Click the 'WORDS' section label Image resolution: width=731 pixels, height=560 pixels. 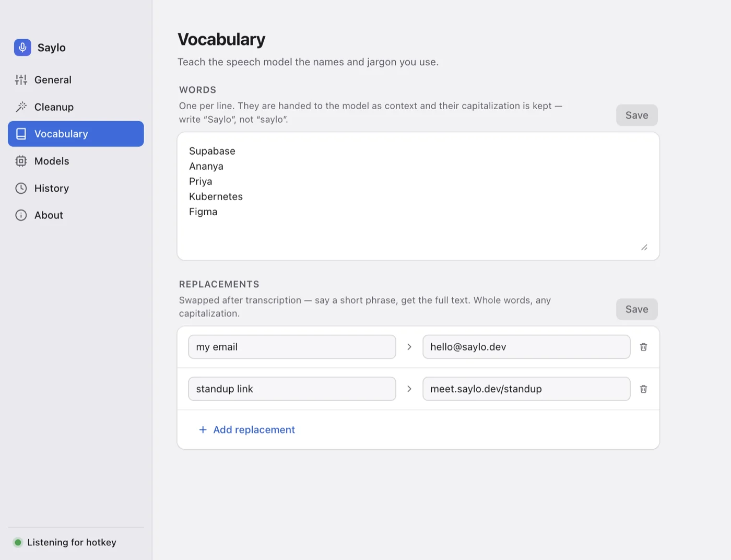[197, 90]
